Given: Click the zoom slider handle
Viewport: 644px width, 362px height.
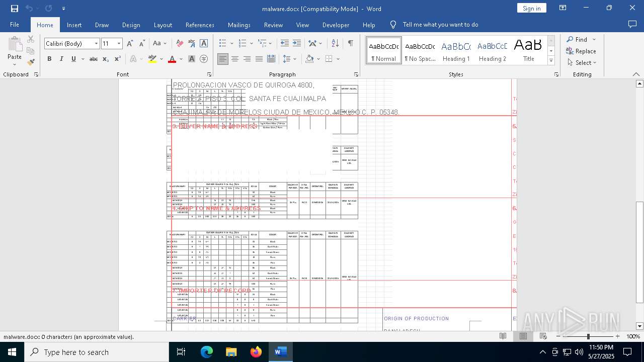Looking at the screenshot, I should coord(588,336).
